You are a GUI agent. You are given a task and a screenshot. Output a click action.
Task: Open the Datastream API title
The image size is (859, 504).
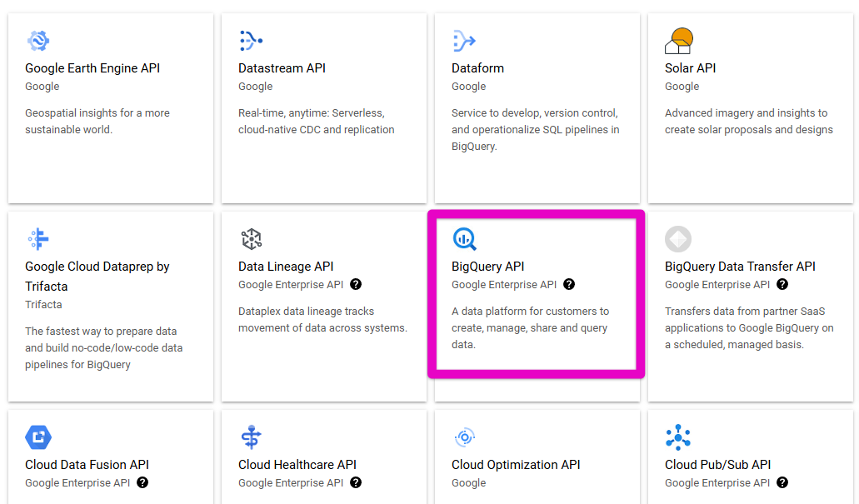(282, 68)
